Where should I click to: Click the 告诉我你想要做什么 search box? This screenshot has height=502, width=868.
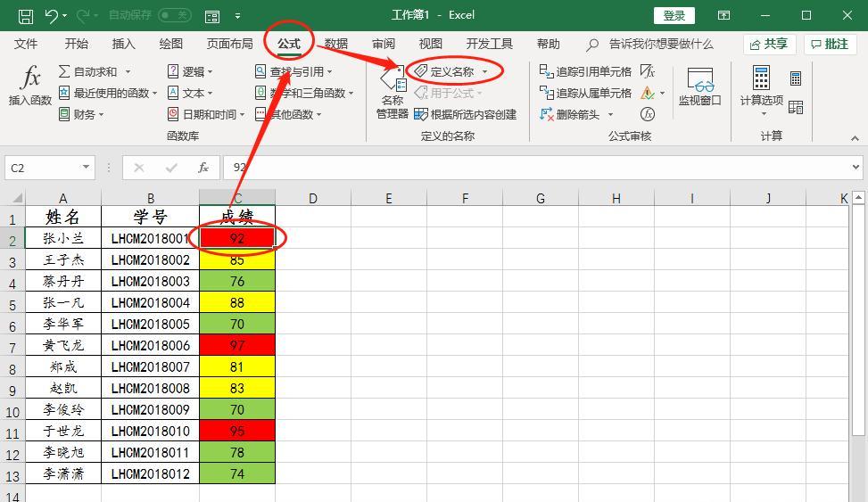660,45
